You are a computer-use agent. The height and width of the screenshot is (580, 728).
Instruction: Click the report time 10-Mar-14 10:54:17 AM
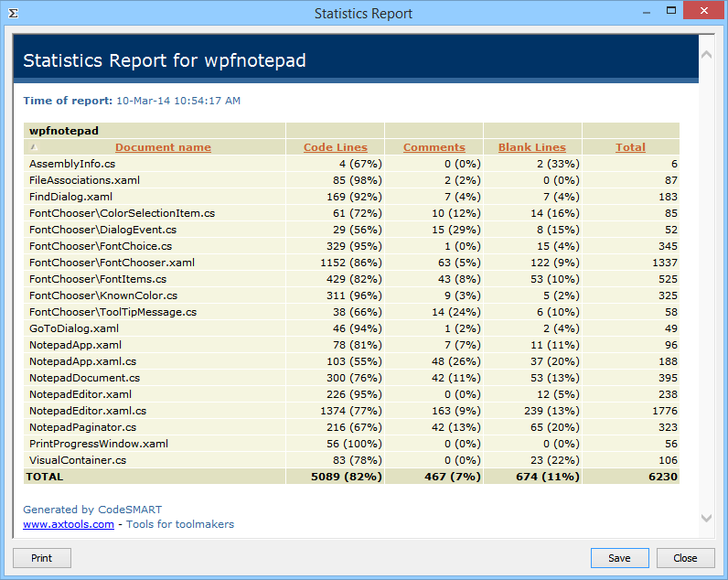click(x=178, y=101)
